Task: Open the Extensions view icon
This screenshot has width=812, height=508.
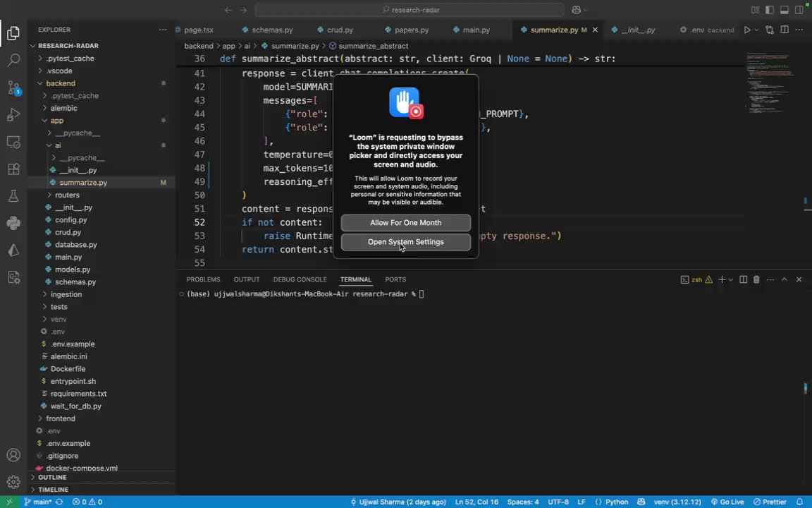Action: click(13, 169)
